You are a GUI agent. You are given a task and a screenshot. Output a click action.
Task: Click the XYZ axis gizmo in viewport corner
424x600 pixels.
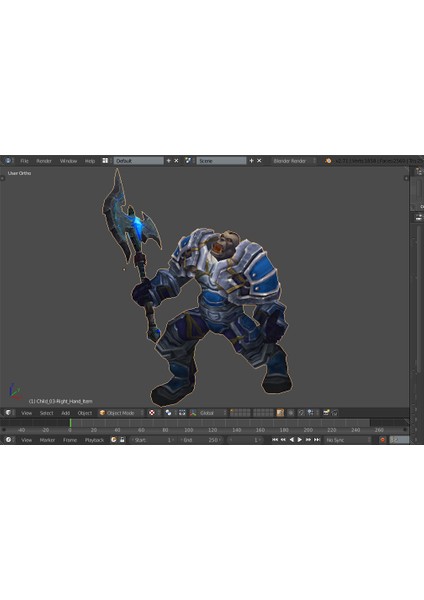point(15,391)
